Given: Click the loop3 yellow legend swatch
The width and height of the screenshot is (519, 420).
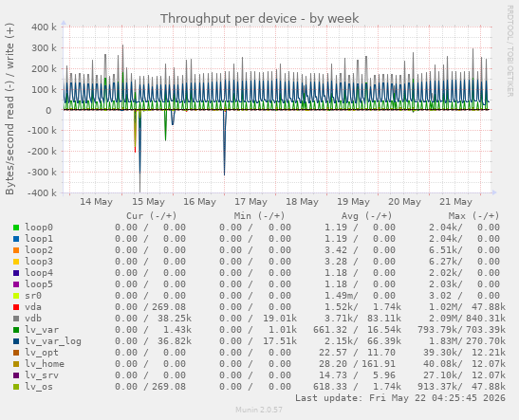Looking at the screenshot, I should click(16, 262).
